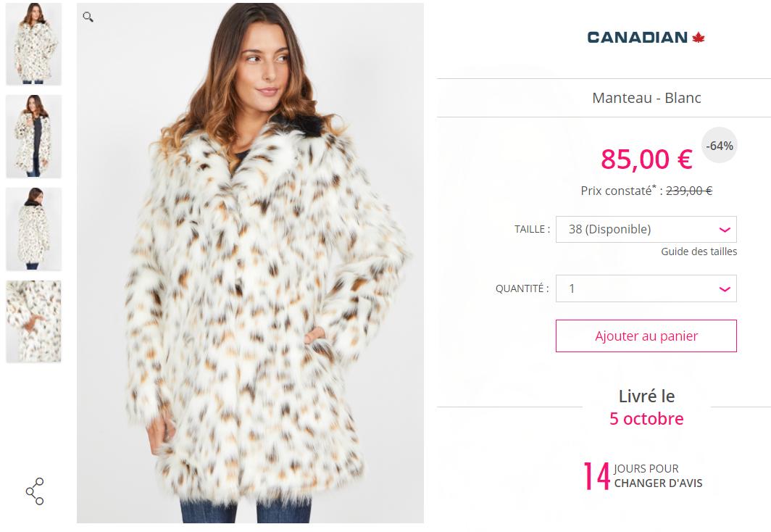The height and width of the screenshot is (532, 771).
Task: Select the first front-view coat thumbnail
Action: [x=33, y=43]
